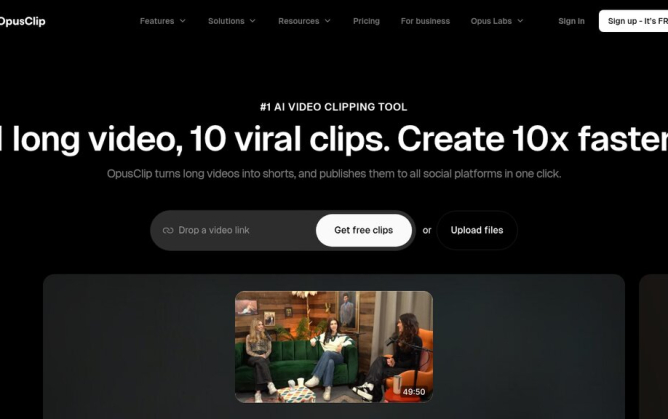Expand the Features chevron arrow
Viewport: 668px width, 419px height.
[183, 21]
